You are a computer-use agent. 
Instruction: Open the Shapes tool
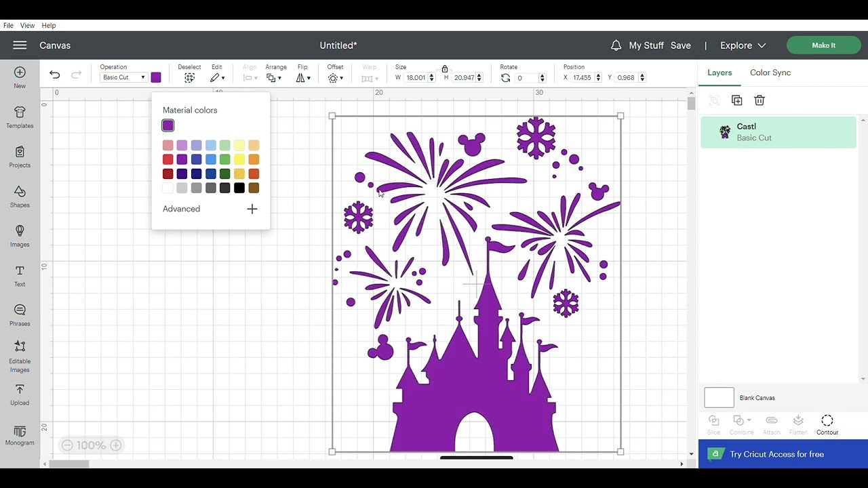coord(20,197)
